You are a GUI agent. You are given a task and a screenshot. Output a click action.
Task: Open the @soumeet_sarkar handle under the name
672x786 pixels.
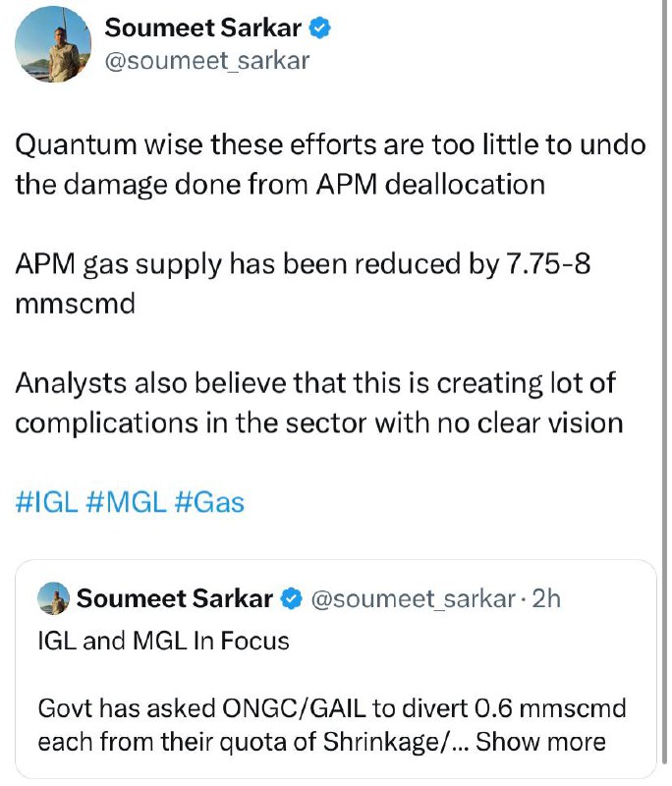click(x=207, y=61)
